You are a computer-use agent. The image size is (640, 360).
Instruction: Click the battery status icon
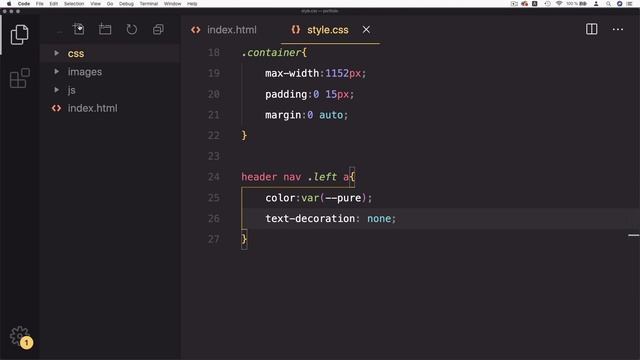[x=583, y=4]
